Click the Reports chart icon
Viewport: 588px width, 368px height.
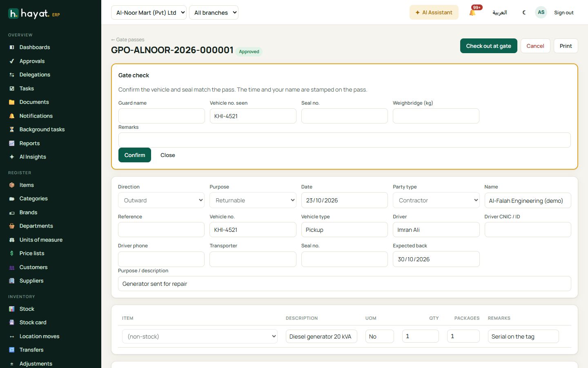(12, 144)
